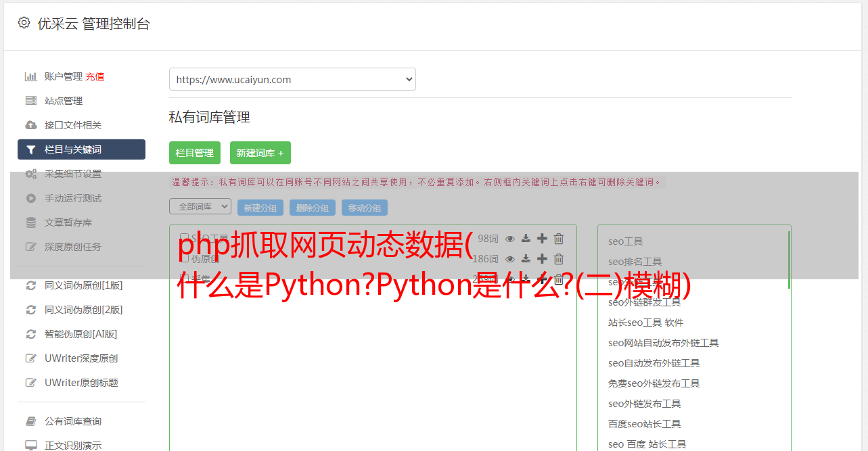This screenshot has width=868, height=451.
Task: Click the refresh icon beside 智能伪原创[AI版]
Action: (31, 334)
